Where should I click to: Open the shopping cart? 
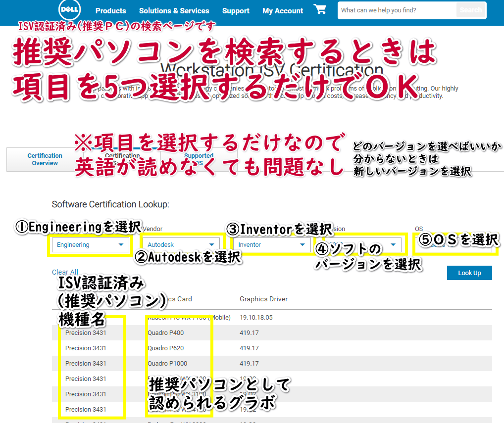[x=320, y=9]
